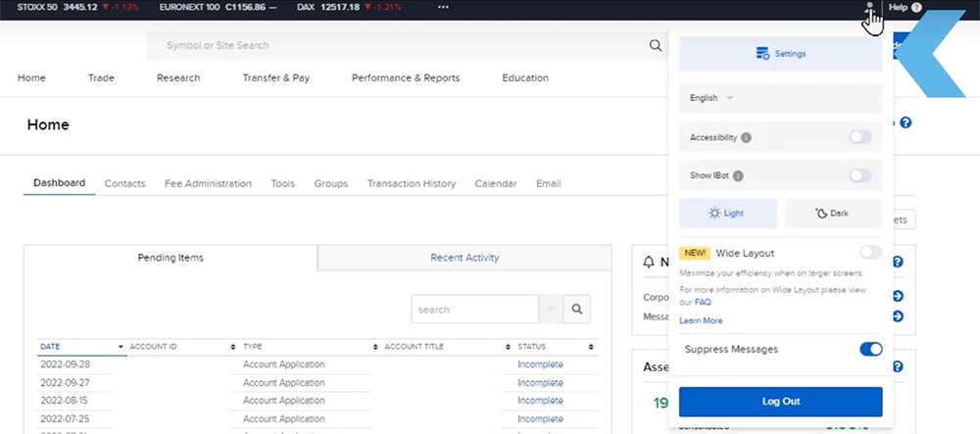This screenshot has height=434, width=980.
Task: Open the ticker bar three-dot menu
Action: 443,7
